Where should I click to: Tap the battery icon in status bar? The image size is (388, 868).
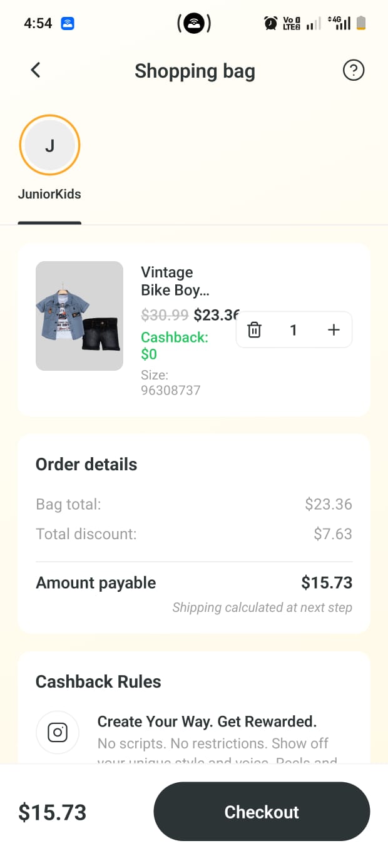[x=361, y=24]
